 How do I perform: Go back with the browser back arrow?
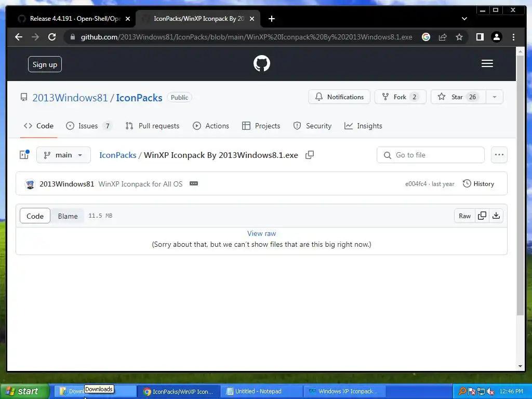coord(19,37)
